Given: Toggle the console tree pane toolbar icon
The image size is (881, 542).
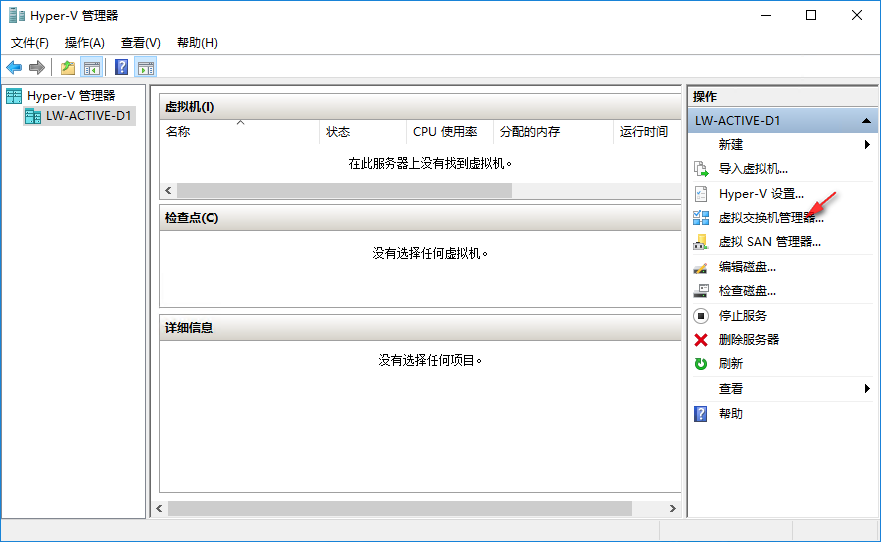Looking at the screenshot, I should (x=92, y=68).
